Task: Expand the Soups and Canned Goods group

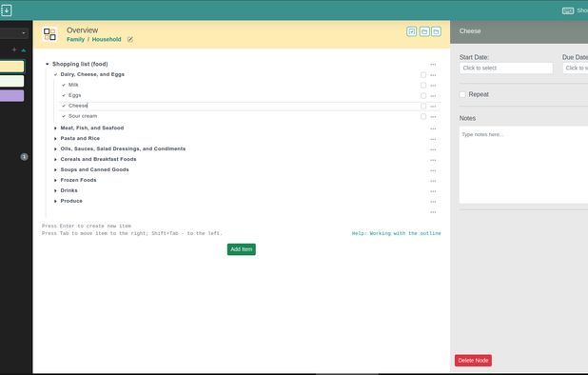Action: click(55, 169)
